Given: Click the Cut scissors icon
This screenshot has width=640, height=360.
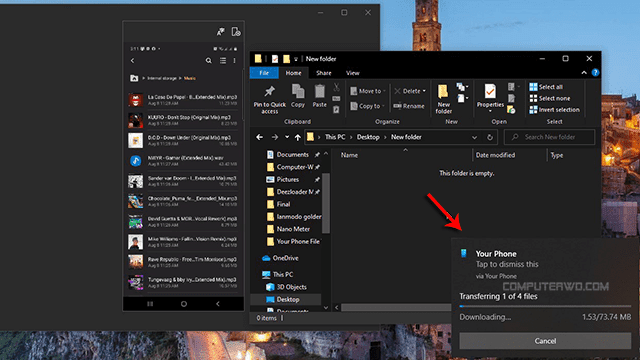Looking at the screenshot, I should pyautogui.click(x=336, y=87).
